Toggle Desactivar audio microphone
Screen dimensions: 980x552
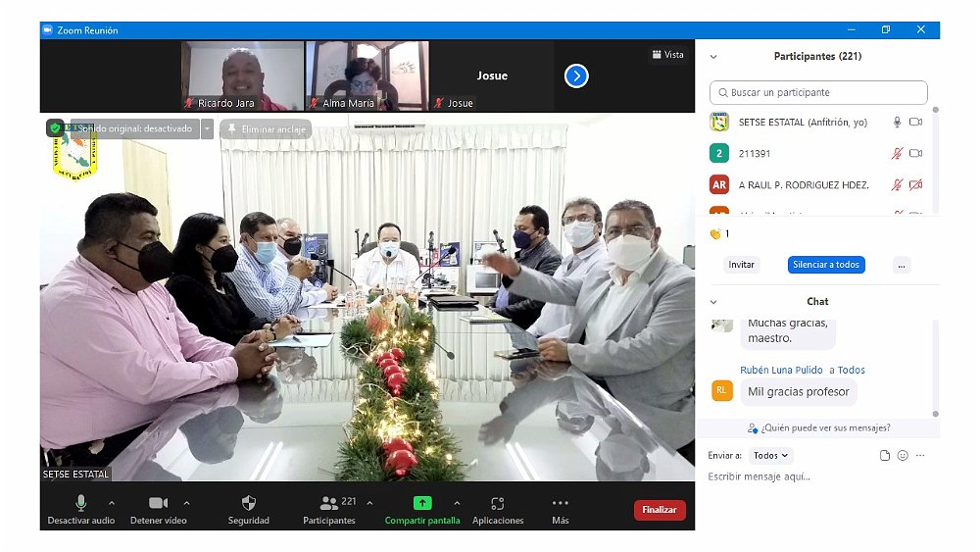tap(81, 503)
